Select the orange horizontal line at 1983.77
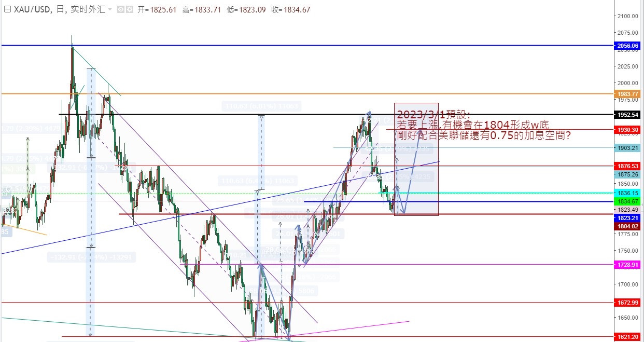This screenshot has height=342, width=644. point(307,93)
